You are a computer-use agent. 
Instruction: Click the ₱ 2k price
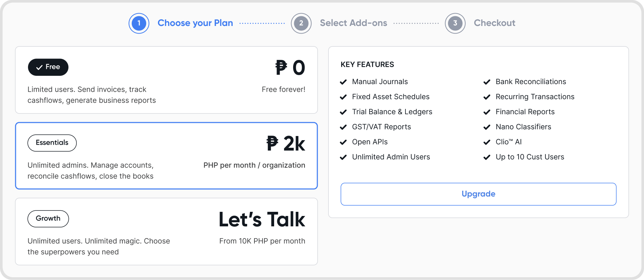point(286,144)
